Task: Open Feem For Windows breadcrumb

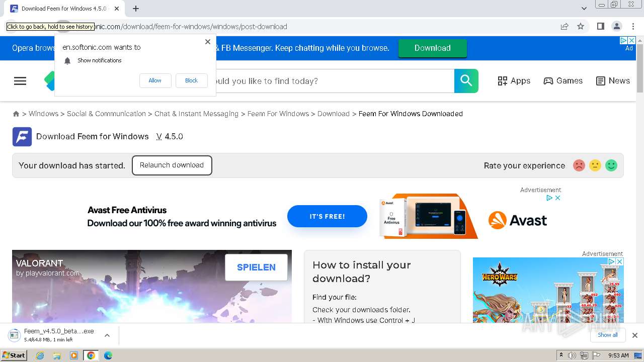Action: [x=278, y=114]
